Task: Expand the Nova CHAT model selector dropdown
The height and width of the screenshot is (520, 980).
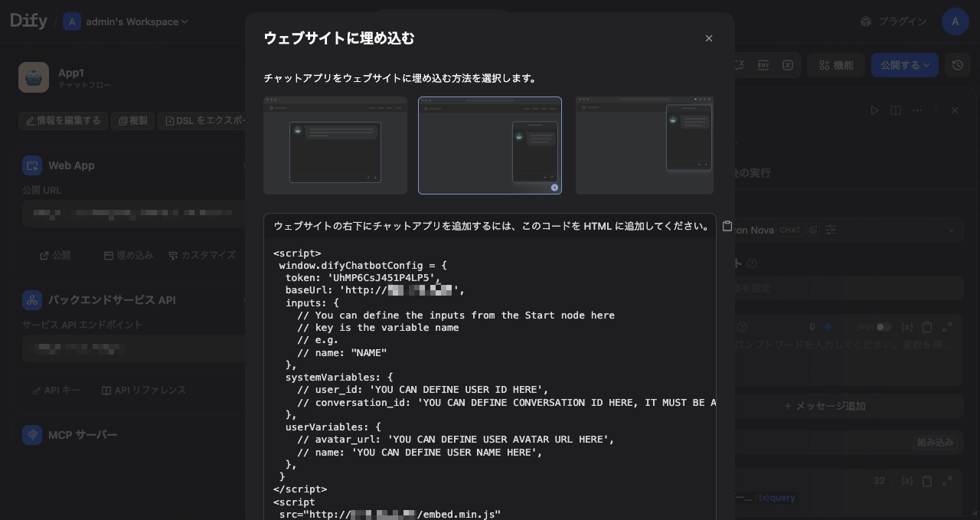Action: 952,230
